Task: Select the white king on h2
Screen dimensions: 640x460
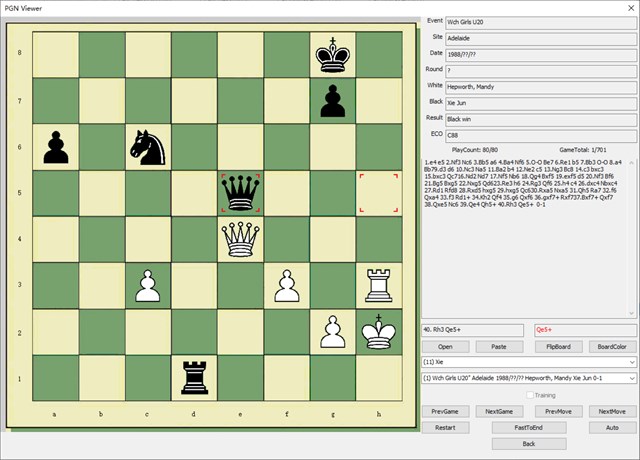Action: [x=379, y=331]
